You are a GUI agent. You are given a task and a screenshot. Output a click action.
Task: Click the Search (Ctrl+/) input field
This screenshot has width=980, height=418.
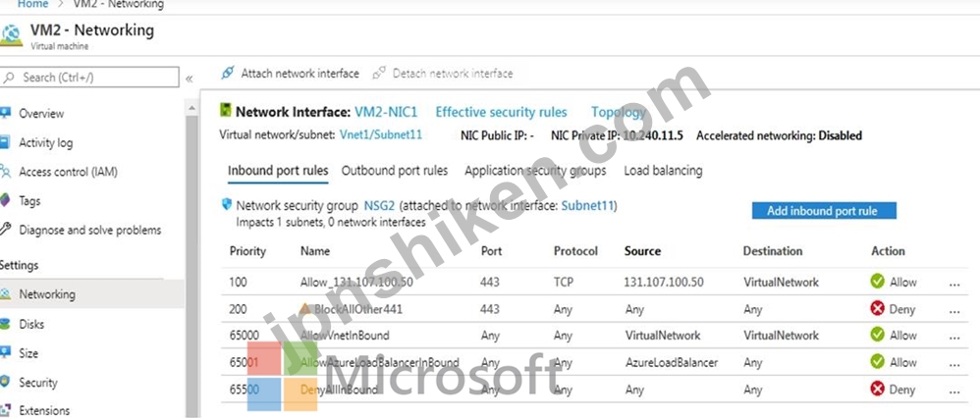pos(89,78)
